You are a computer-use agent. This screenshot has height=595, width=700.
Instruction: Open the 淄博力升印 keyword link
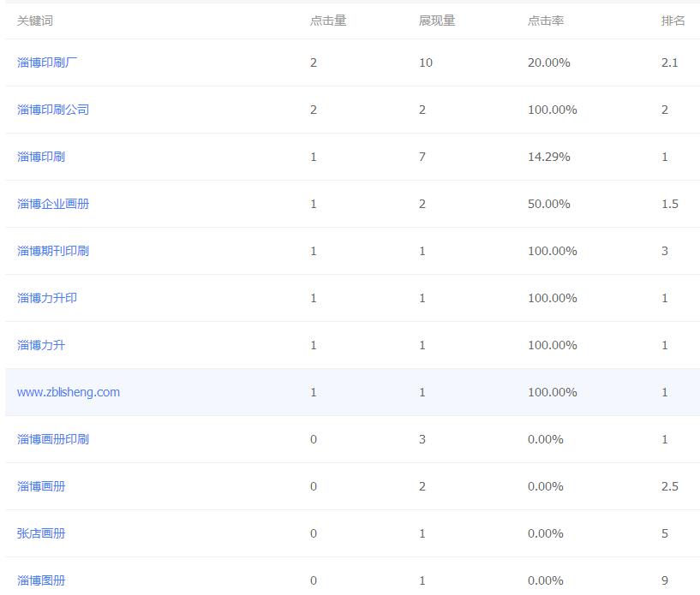pyautogui.click(x=47, y=298)
